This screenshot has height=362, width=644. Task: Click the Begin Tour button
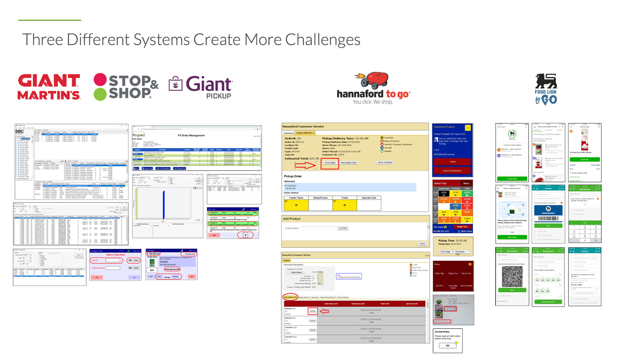[x=462, y=227]
